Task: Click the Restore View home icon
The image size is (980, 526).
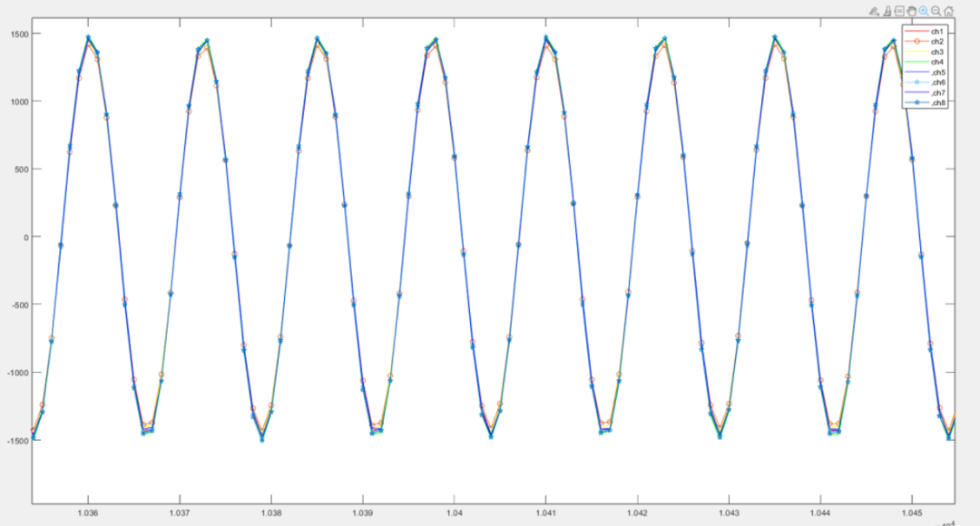Action: pos(948,11)
